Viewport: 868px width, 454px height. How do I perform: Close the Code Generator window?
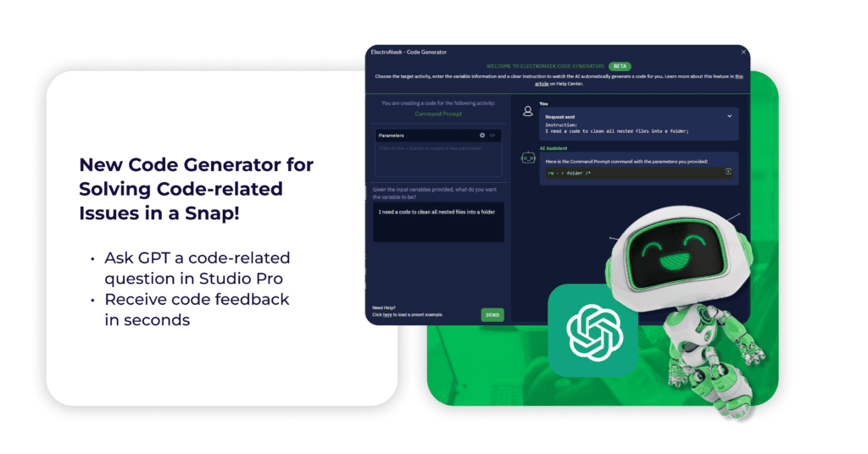(x=743, y=52)
